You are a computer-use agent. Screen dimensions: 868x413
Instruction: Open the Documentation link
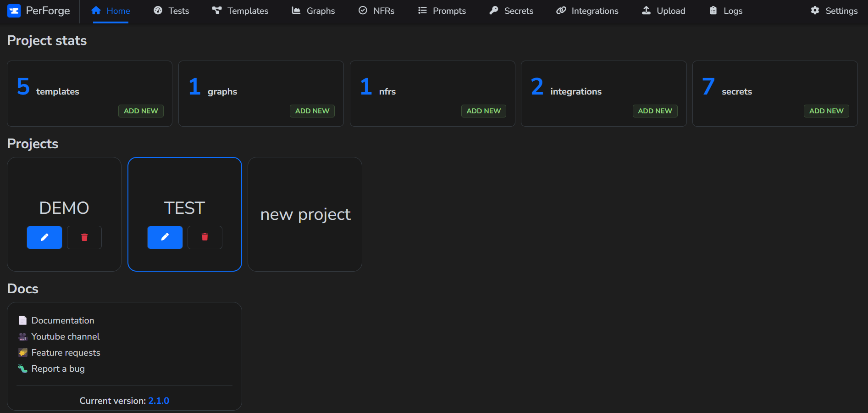[x=63, y=320]
